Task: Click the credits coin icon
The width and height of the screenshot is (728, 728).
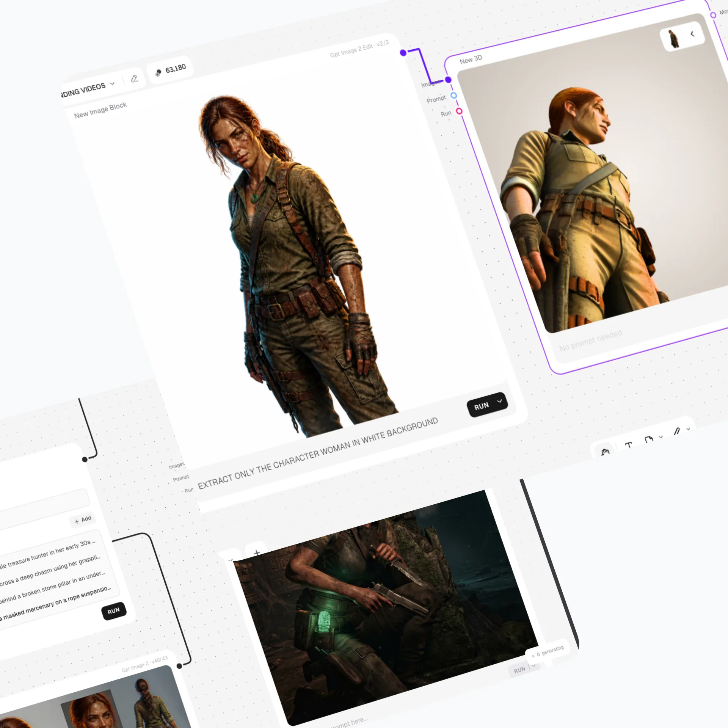Action: click(158, 72)
